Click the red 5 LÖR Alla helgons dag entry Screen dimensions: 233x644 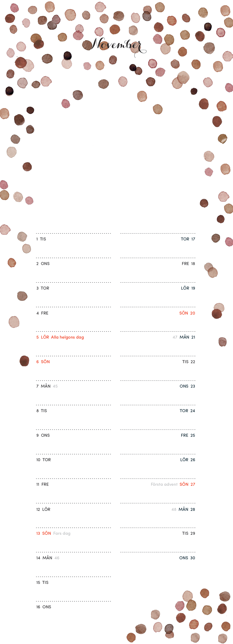(60, 337)
